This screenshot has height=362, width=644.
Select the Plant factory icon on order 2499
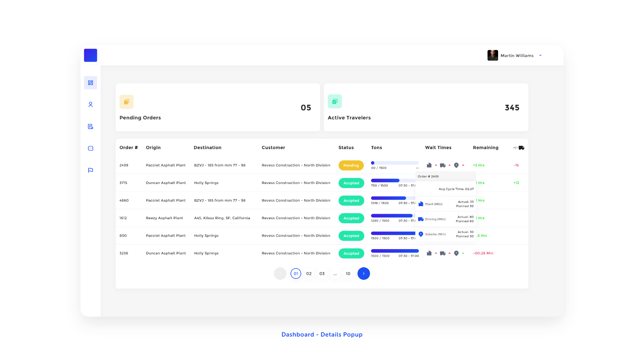(429, 165)
